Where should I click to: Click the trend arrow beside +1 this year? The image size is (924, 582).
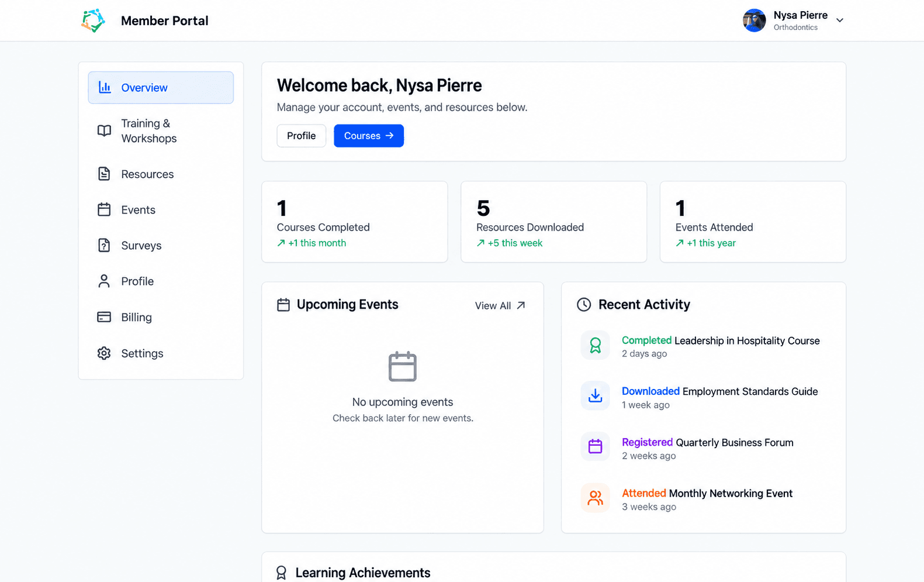pos(680,243)
